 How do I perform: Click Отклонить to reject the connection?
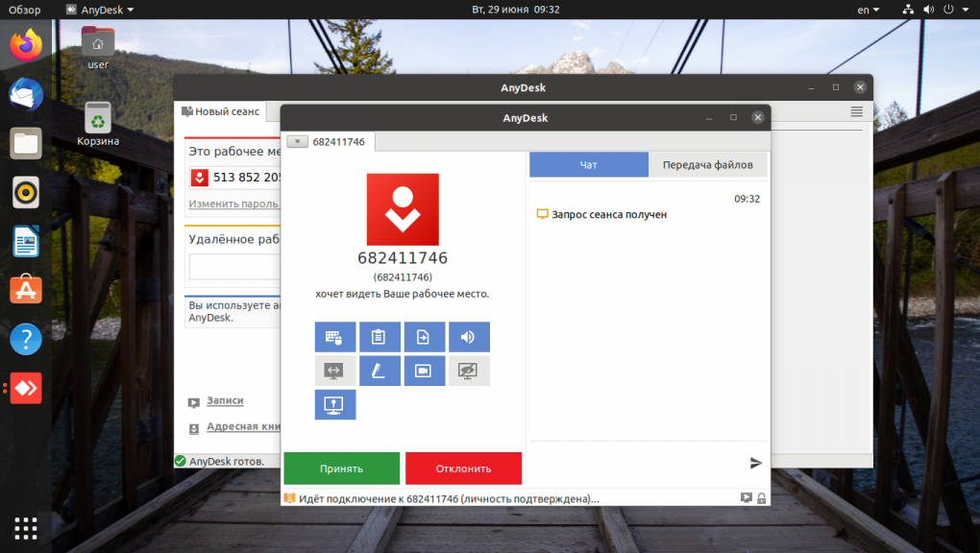(463, 469)
